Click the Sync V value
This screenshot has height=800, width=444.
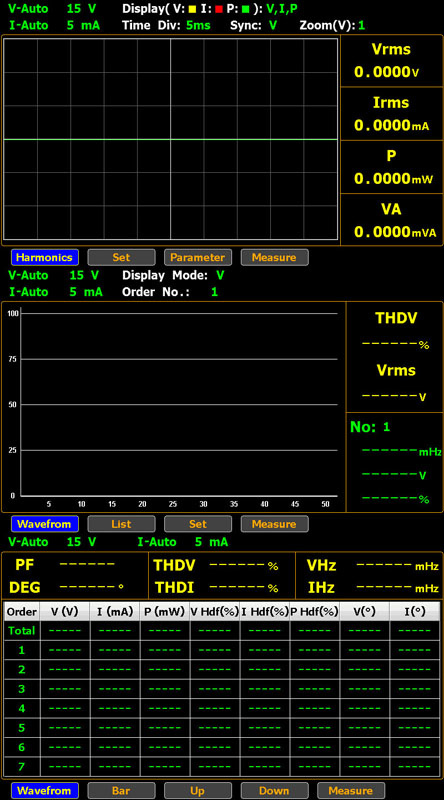pos(273,25)
